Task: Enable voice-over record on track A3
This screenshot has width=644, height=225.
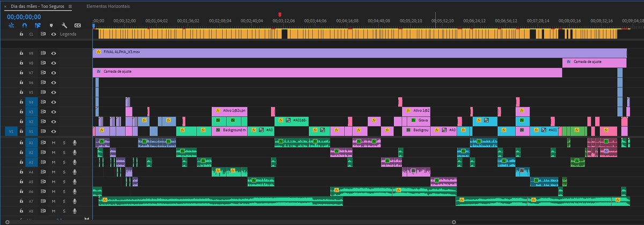Action: coord(75,162)
